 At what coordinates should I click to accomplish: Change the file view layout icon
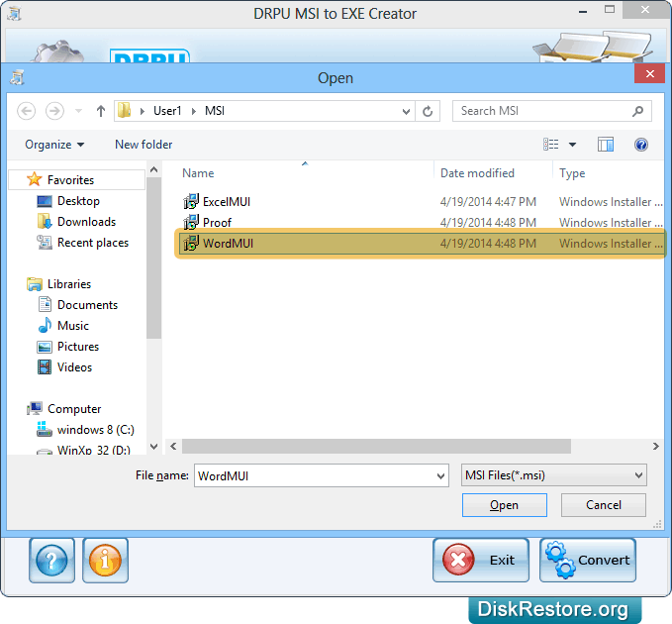point(550,145)
